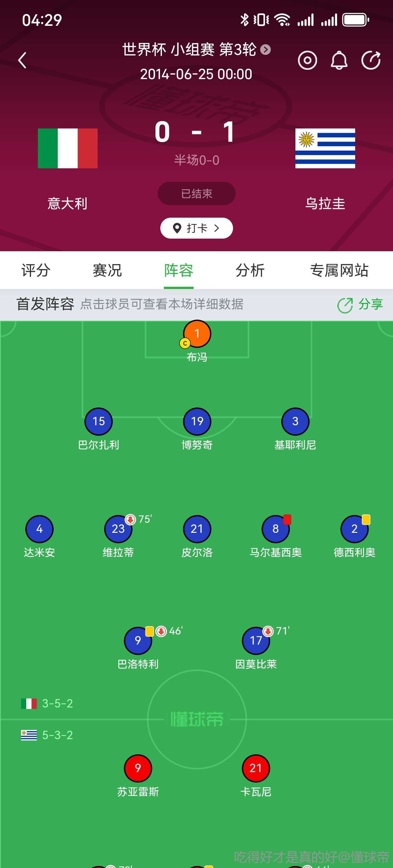Tap the share icon in header

(x=371, y=61)
